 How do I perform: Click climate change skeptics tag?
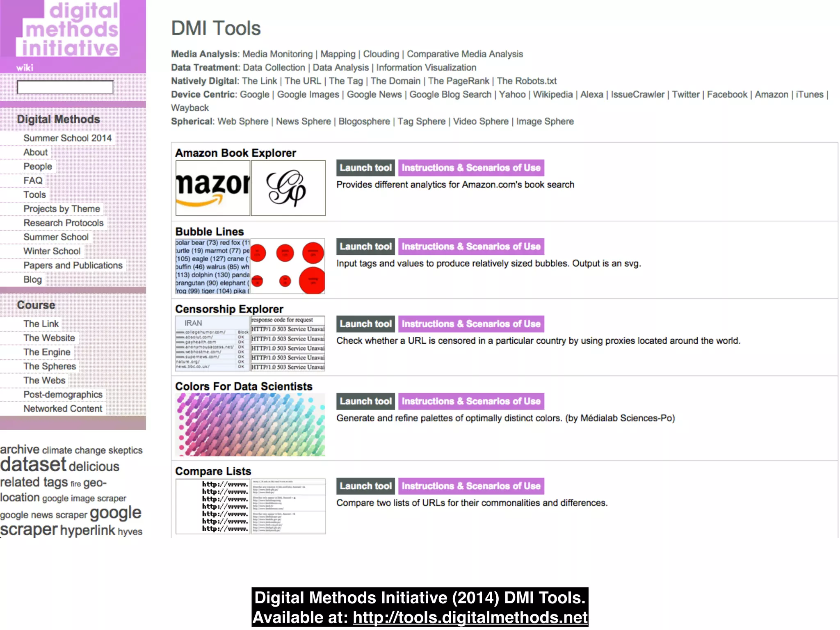[92, 450]
